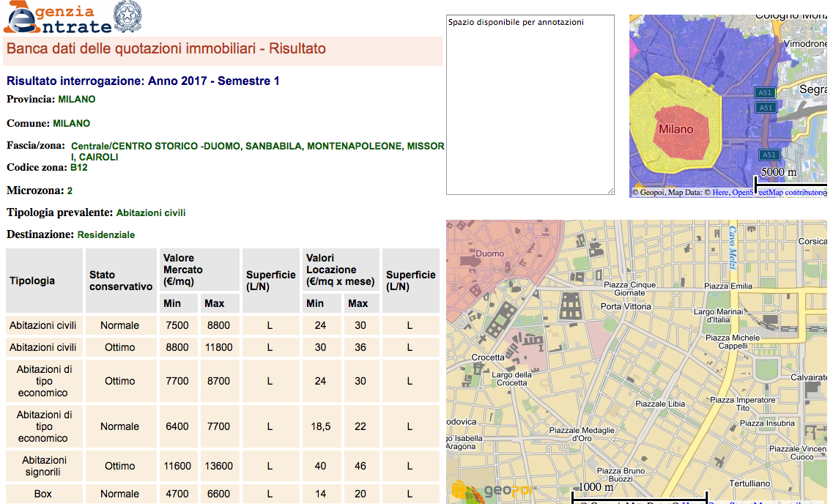
Task: Click the 18,5 rental minimum cell
Action: 321,426
